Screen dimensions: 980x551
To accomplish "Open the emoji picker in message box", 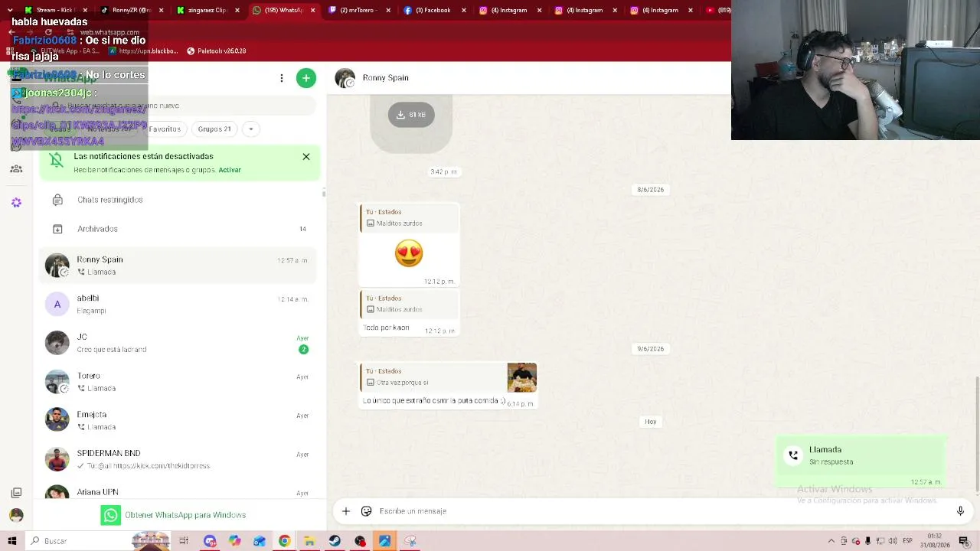I will pos(367,511).
